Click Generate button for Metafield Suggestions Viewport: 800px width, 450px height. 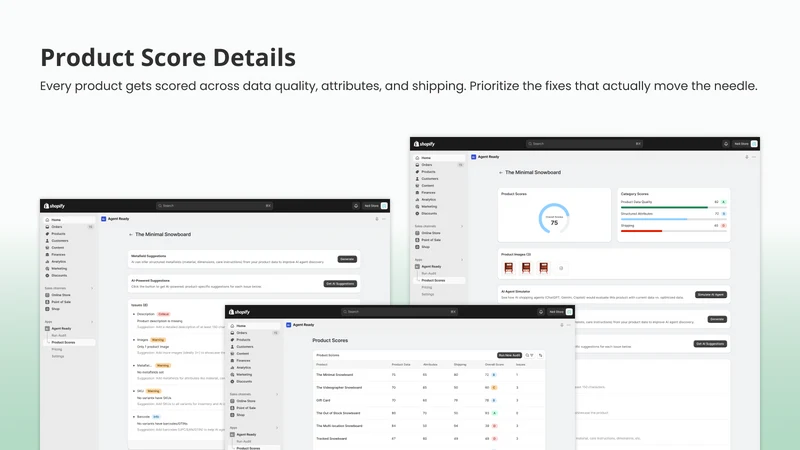click(347, 259)
